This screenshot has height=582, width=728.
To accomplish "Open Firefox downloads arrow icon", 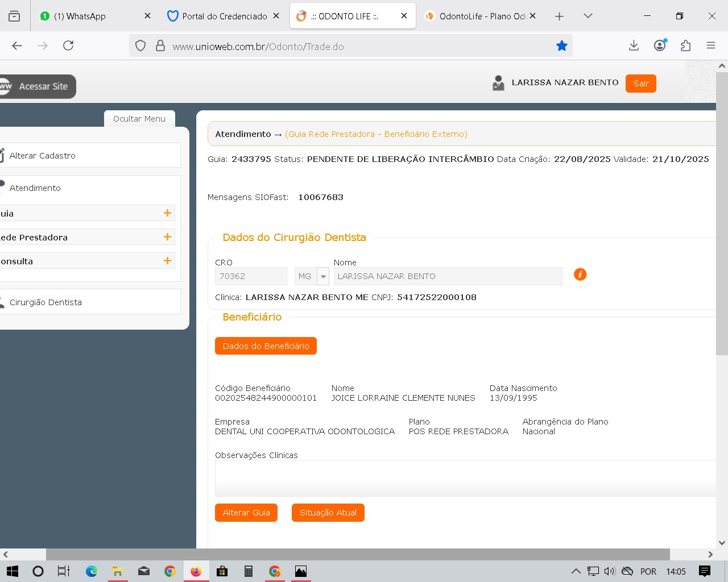I will click(634, 46).
